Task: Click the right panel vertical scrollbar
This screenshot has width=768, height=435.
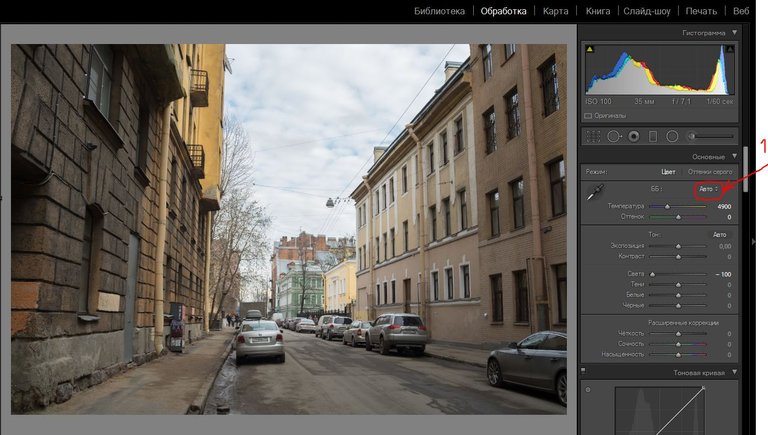Action: 745,169
